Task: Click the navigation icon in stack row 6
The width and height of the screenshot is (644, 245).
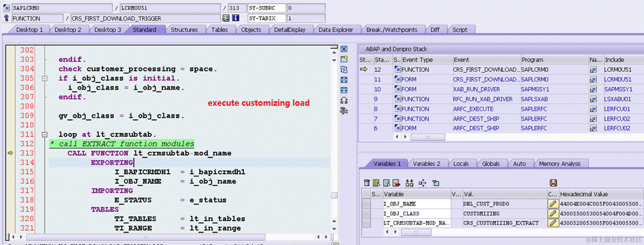Action: (593, 128)
